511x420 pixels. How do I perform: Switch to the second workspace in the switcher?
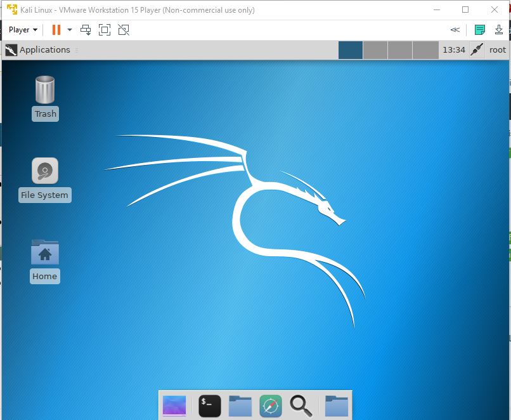pos(375,49)
